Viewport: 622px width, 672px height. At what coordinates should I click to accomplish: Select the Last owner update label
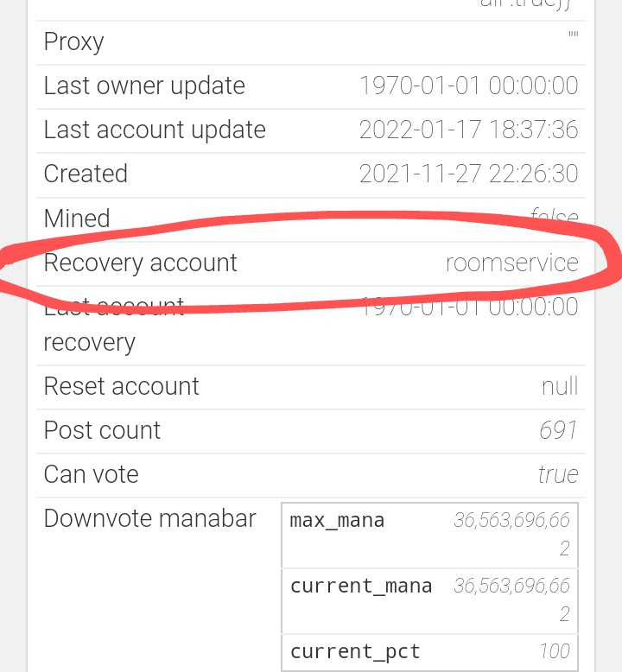point(144,86)
